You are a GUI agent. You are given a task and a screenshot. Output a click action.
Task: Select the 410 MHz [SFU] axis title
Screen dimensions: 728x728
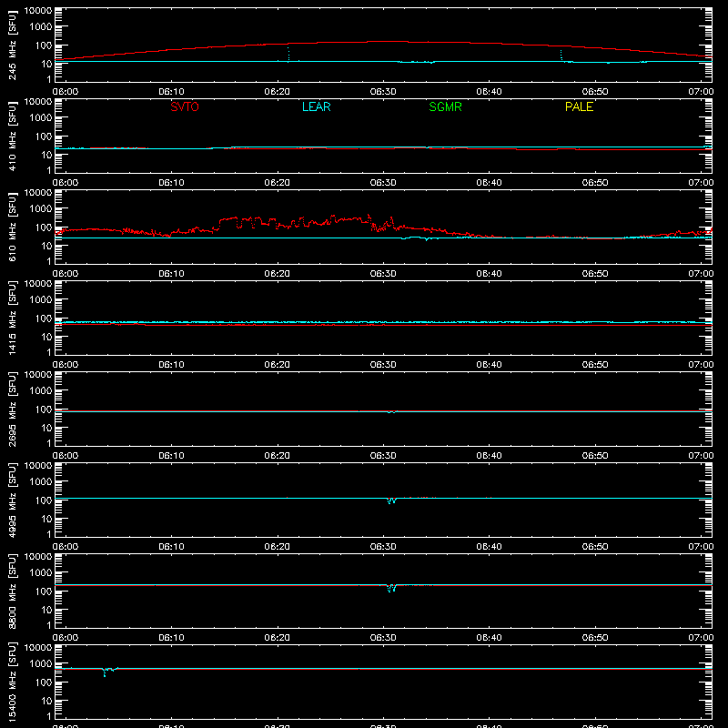pyautogui.click(x=12, y=136)
